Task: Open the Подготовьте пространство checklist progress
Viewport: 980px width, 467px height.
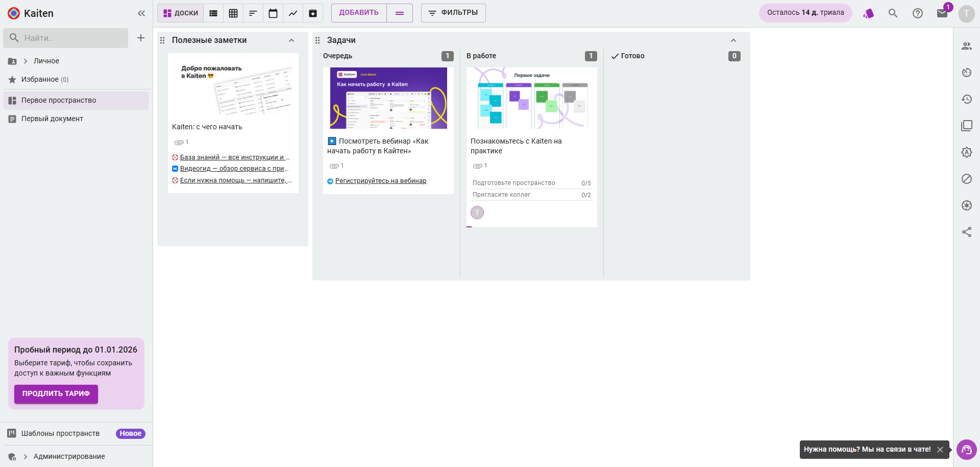Action: coord(531,183)
